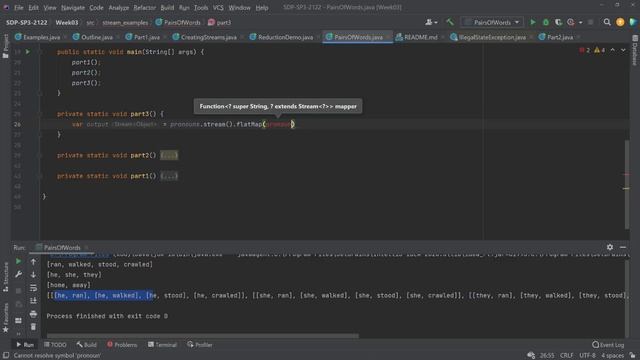Click the JetBrains Toolbox icon at far right
This screenshot has width=640, height=360.
tap(633, 22)
